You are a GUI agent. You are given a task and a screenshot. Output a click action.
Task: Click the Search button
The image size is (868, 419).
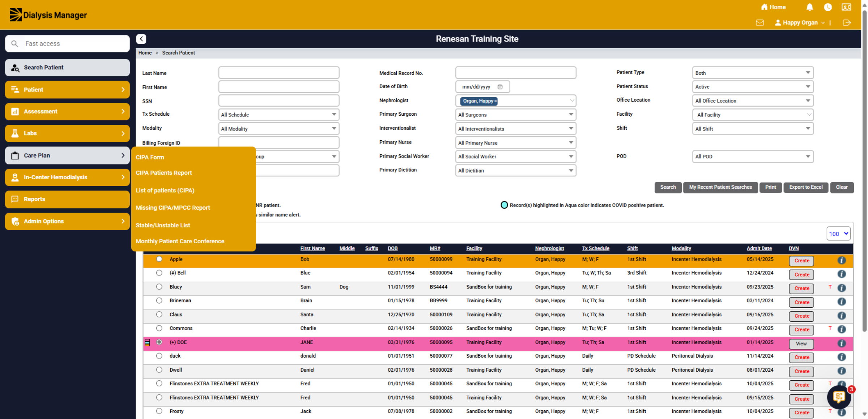point(668,187)
